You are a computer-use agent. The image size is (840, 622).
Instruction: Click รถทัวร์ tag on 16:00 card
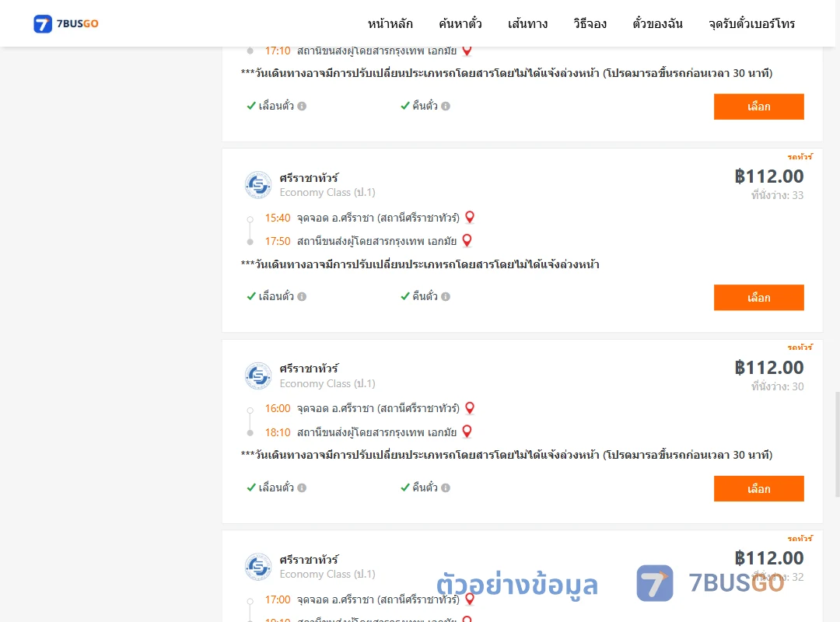(x=800, y=348)
